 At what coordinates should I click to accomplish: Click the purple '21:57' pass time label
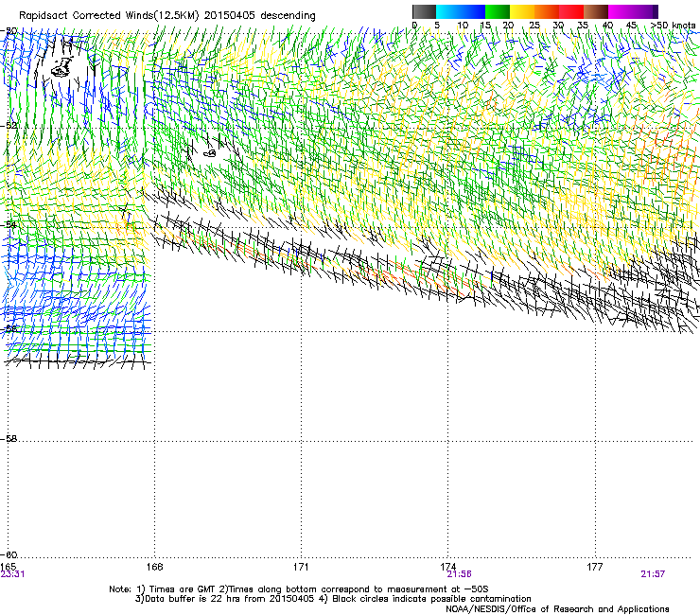653,574
